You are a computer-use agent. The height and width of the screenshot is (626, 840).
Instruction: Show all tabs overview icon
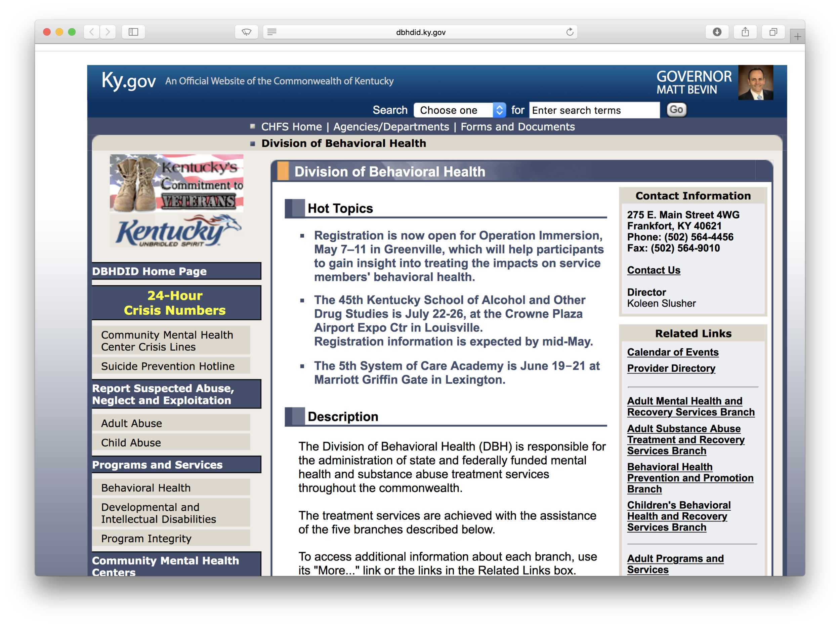click(773, 32)
